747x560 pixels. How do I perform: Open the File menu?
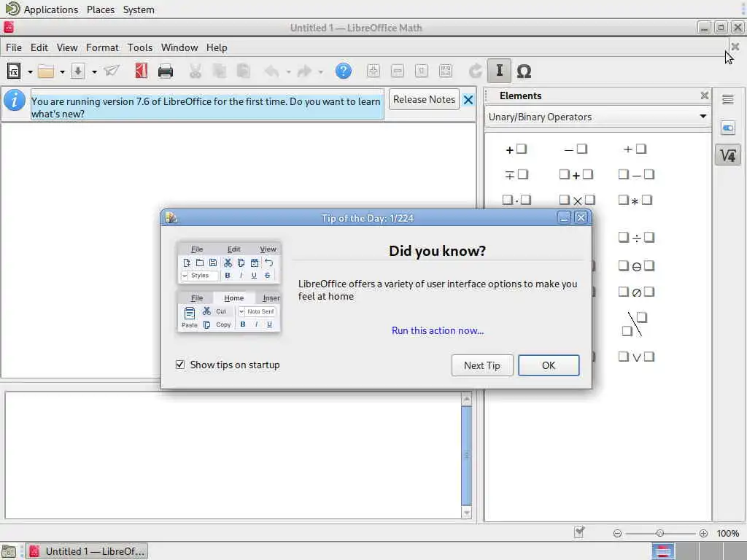[13, 47]
